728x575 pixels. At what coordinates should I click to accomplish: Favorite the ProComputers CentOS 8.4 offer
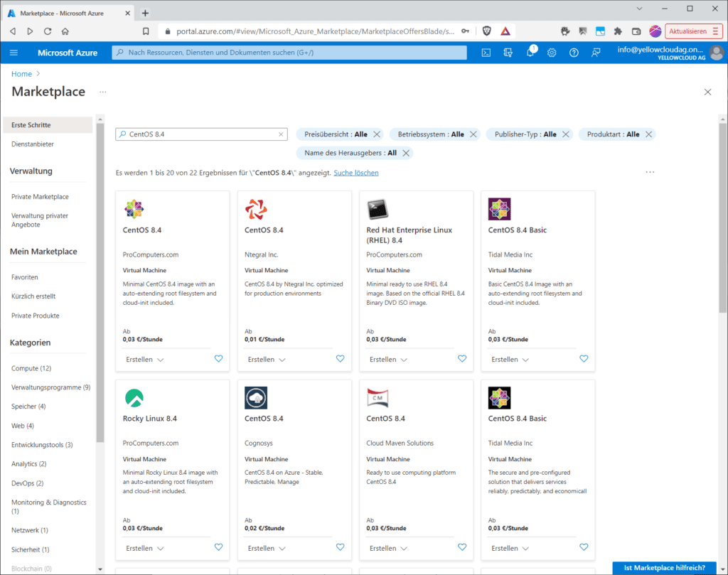click(219, 359)
